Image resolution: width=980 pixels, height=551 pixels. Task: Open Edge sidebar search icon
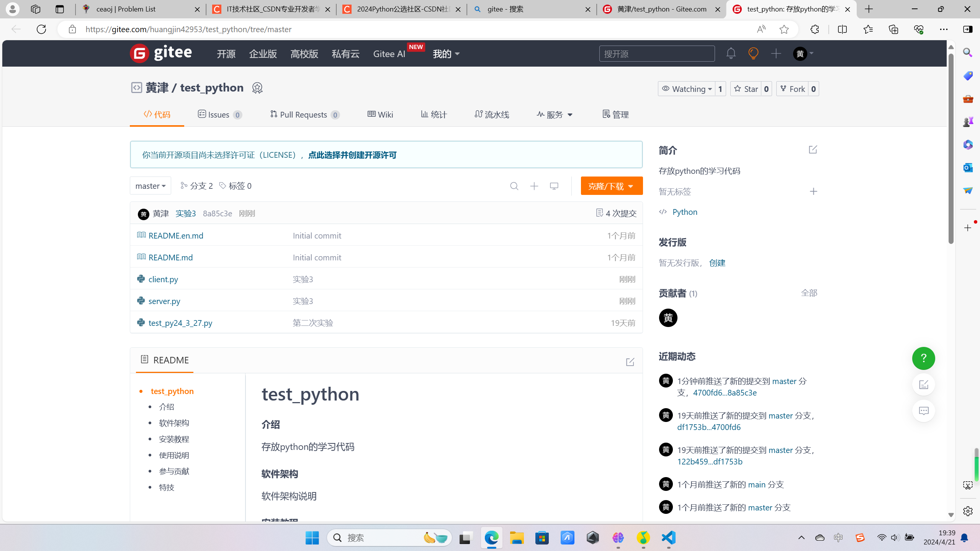[x=968, y=52]
